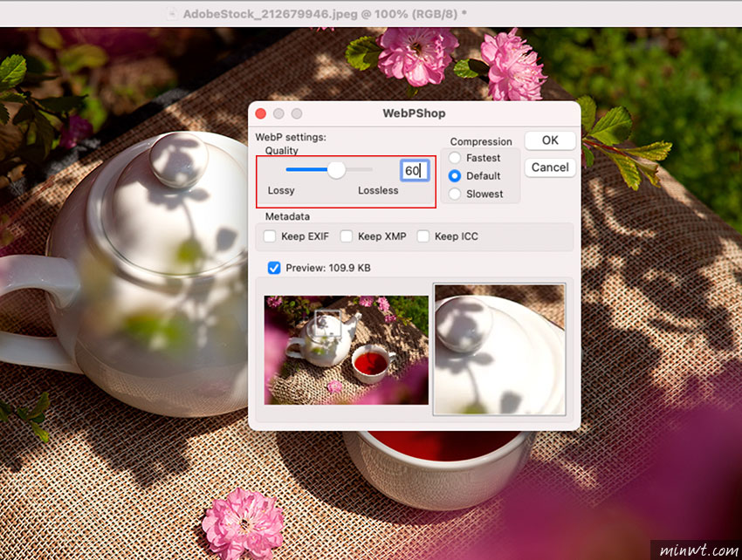This screenshot has width=742, height=560.
Task: Click the WebPShop dialog title
Action: coord(414,113)
